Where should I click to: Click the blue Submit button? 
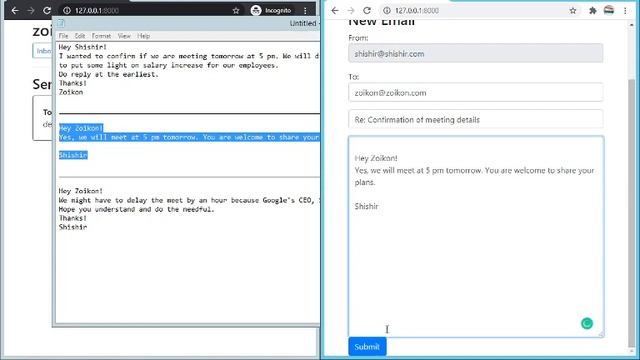pyautogui.click(x=367, y=347)
